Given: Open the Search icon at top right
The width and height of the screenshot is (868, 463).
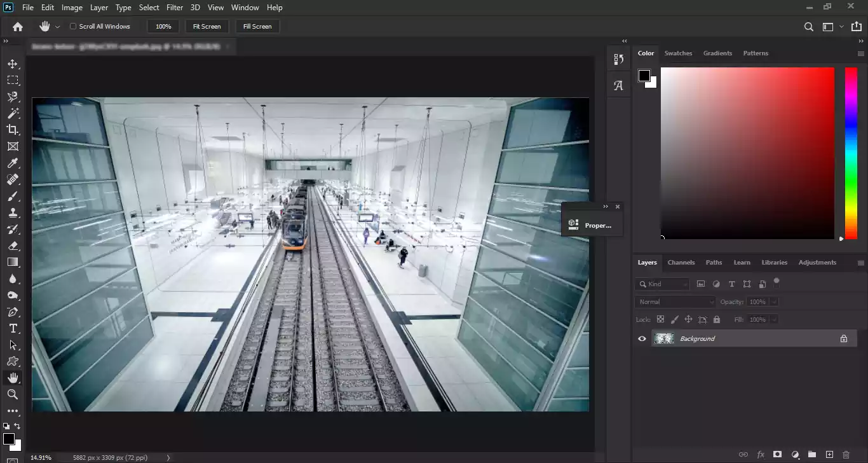Looking at the screenshot, I should coord(809,27).
